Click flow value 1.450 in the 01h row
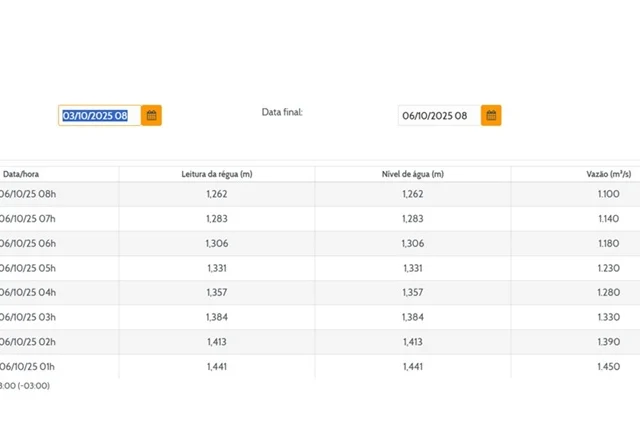This screenshot has height=447, width=640. (x=608, y=367)
